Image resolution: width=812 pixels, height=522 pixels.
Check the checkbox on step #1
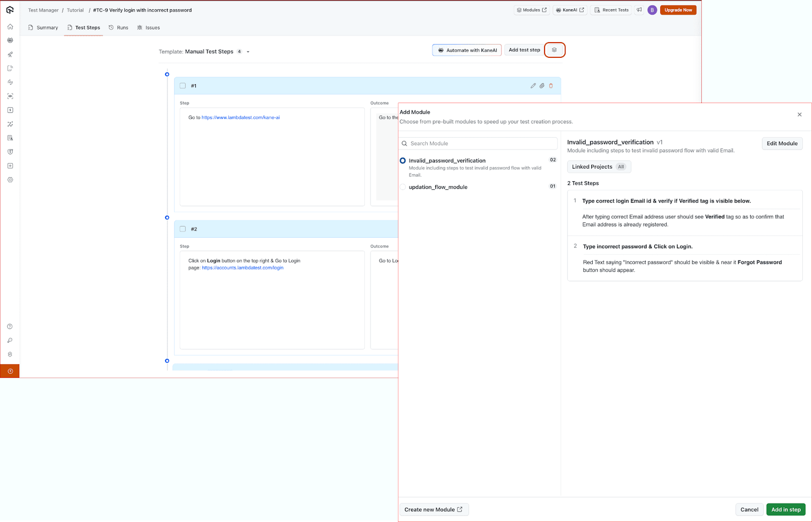pos(183,85)
